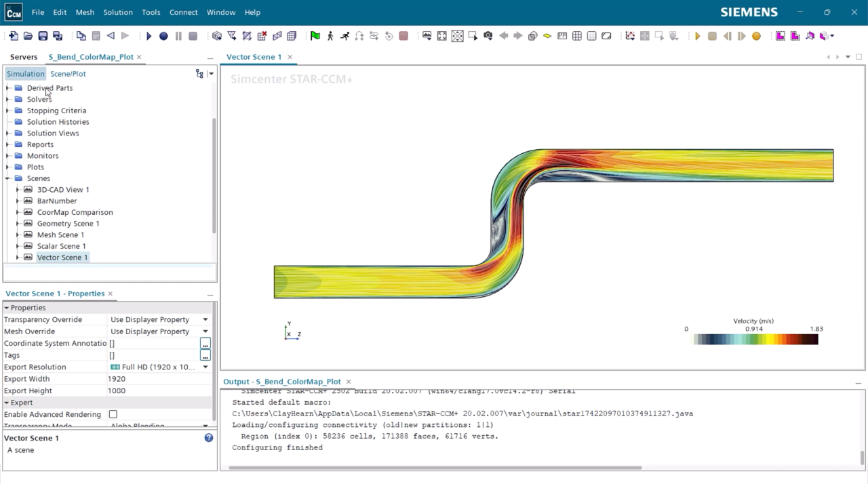Click the tree view options icon

click(199, 74)
